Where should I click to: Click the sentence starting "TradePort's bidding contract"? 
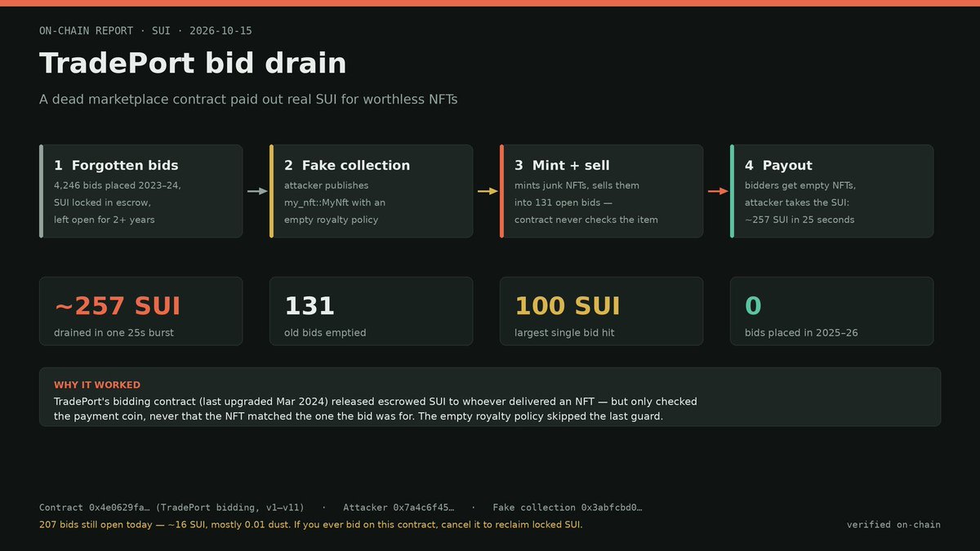(x=376, y=402)
